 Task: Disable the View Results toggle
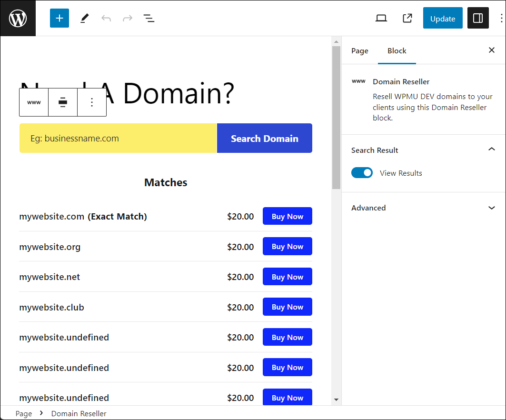362,172
